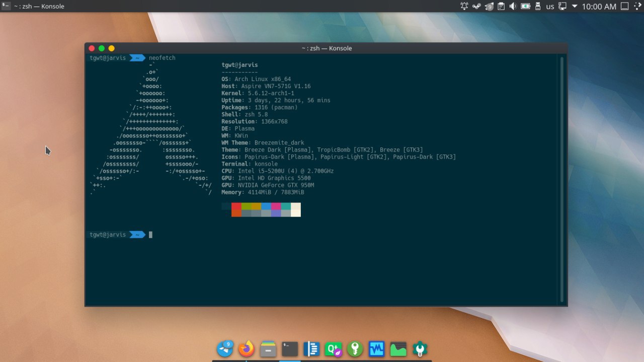Open the notifications bell in system tray
This screenshot has height=362, width=644.
coord(464,7)
